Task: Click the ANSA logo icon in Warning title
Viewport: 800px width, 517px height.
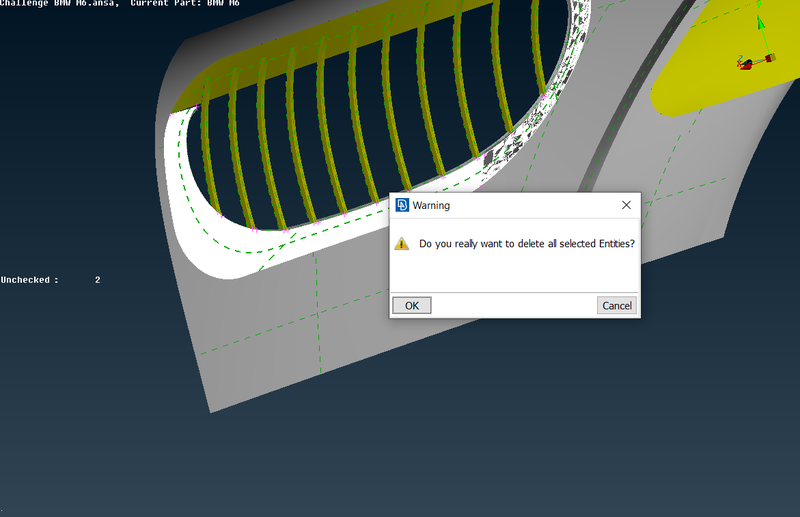Action: pyautogui.click(x=402, y=205)
